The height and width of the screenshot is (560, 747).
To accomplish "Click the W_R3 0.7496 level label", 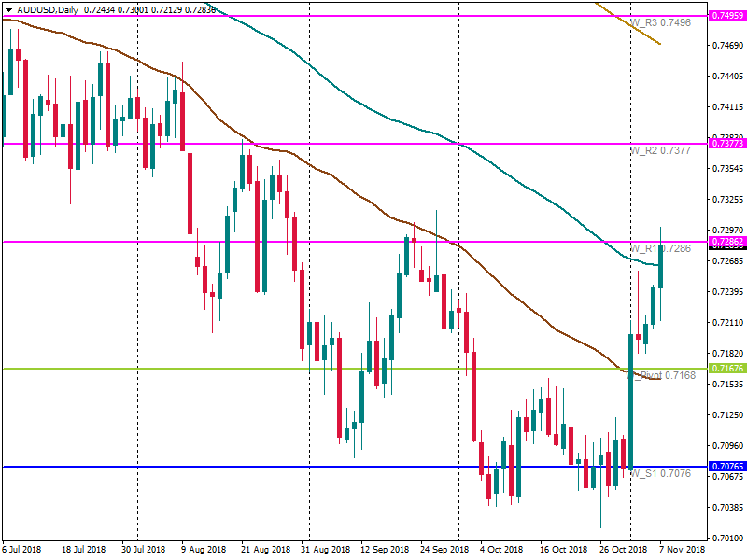I will tap(660, 22).
